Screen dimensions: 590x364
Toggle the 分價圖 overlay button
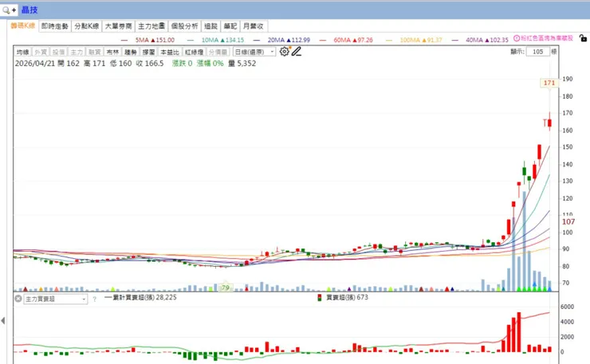218,52
